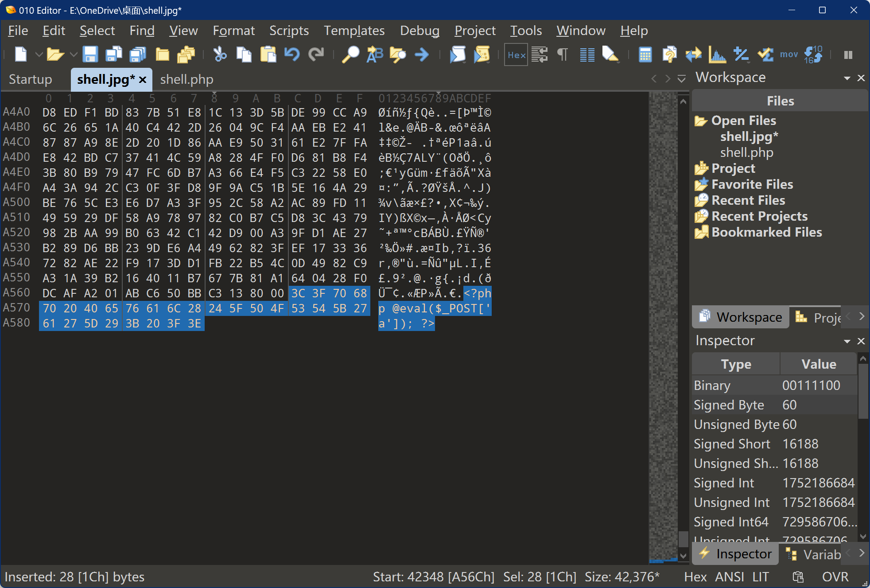
Task: Toggle OVR overwrite mode in status bar
Action: point(835,576)
